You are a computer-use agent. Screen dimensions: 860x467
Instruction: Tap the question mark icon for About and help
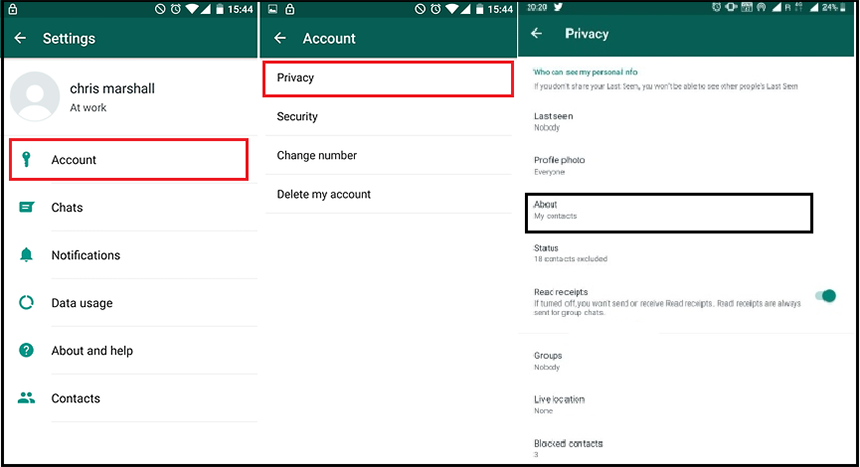26,350
